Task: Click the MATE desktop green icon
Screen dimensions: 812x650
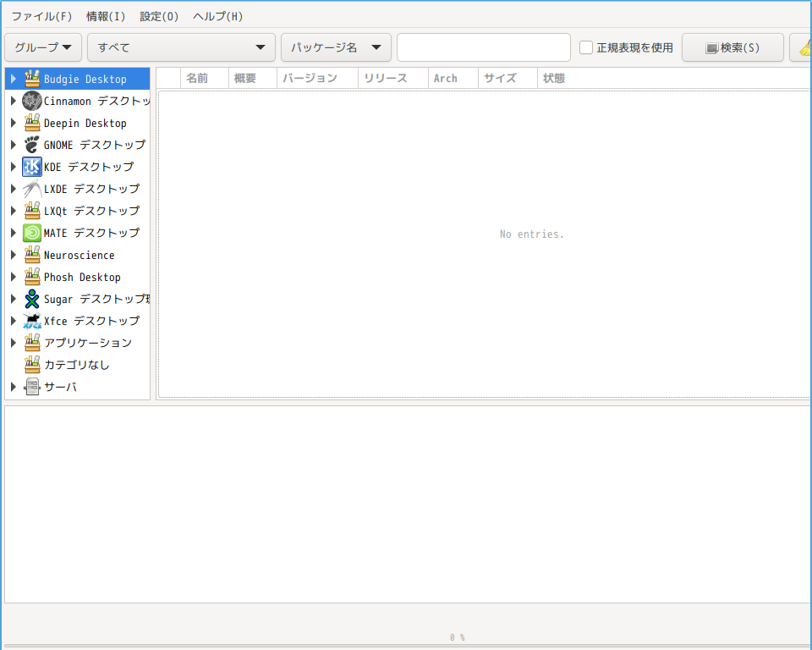Action: pos(32,233)
